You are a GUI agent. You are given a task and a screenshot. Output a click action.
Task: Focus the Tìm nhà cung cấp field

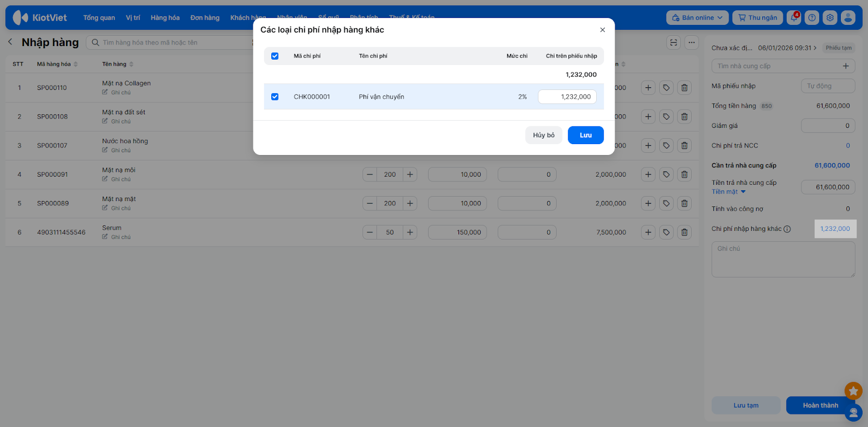(x=783, y=66)
